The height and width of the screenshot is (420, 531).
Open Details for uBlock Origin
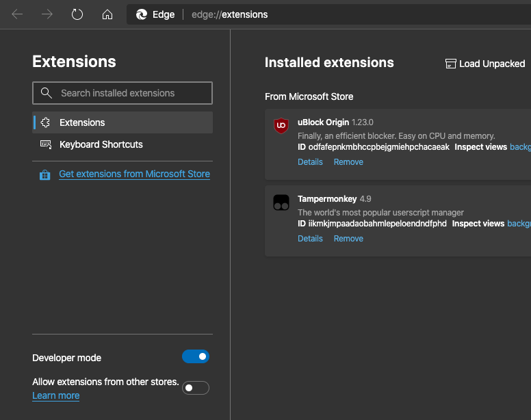click(x=310, y=162)
